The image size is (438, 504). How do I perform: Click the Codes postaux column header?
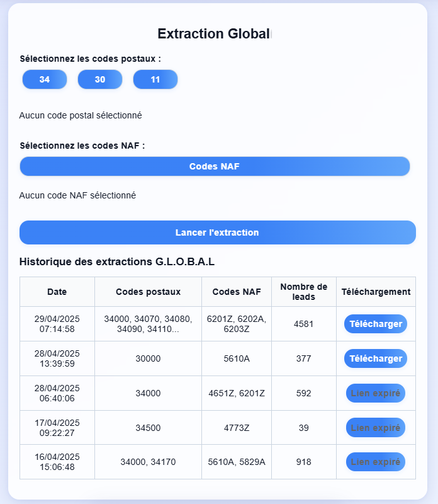pos(148,292)
